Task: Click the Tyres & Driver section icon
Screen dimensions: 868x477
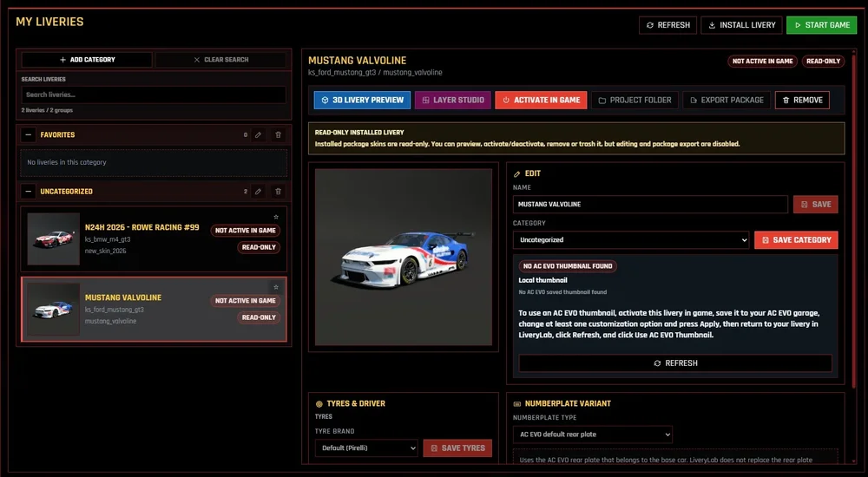Action: pos(319,404)
